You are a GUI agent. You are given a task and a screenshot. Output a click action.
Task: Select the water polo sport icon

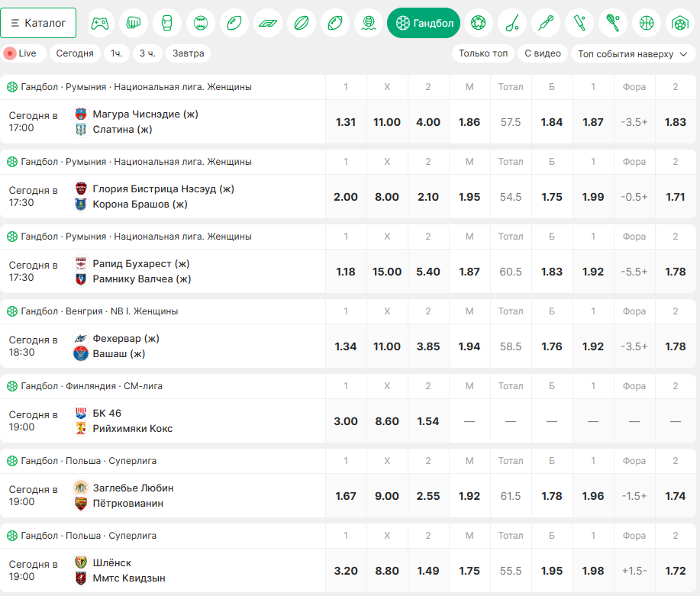point(368,23)
